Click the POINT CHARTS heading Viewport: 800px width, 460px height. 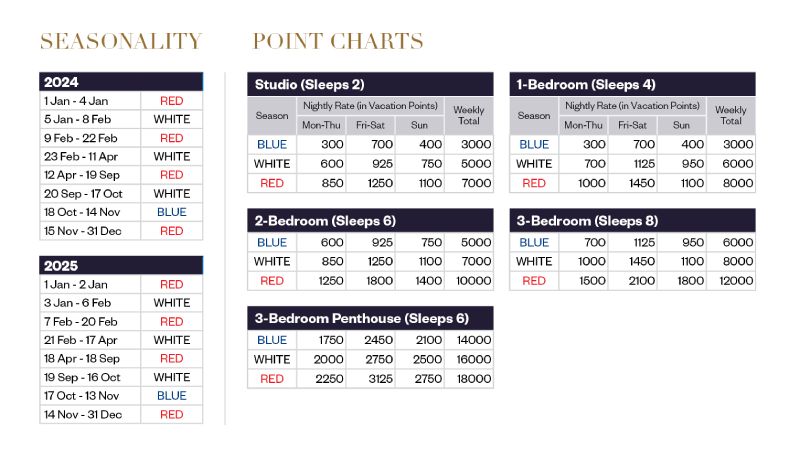coord(338,41)
